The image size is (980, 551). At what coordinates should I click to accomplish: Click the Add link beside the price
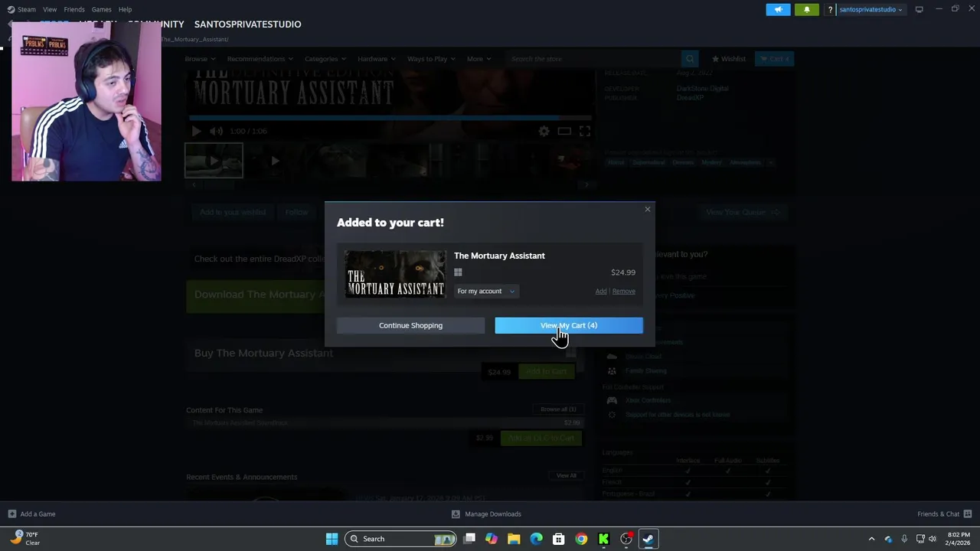(x=601, y=291)
